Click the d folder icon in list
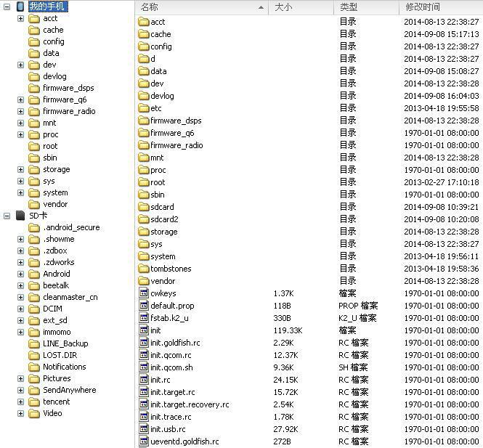Viewport: 483px width, 448px height. (x=144, y=59)
